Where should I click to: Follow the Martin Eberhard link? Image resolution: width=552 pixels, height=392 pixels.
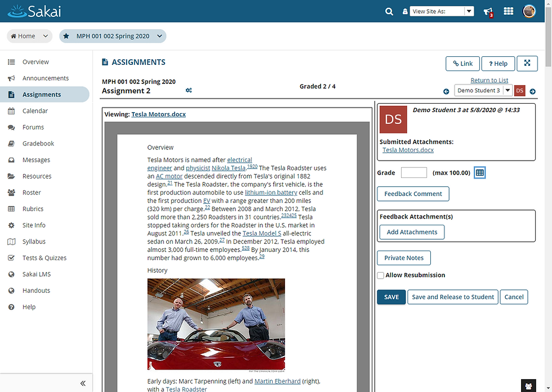pyautogui.click(x=277, y=381)
